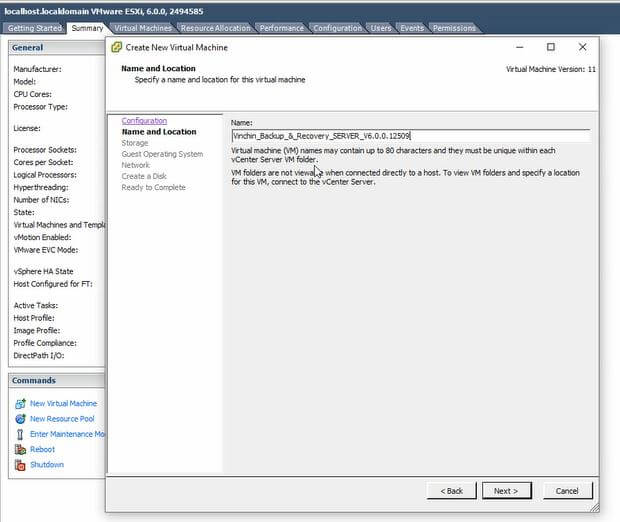Click the Host Configured for FT label
This screenshot has height=522, width=620.
[x=53, y=284]
